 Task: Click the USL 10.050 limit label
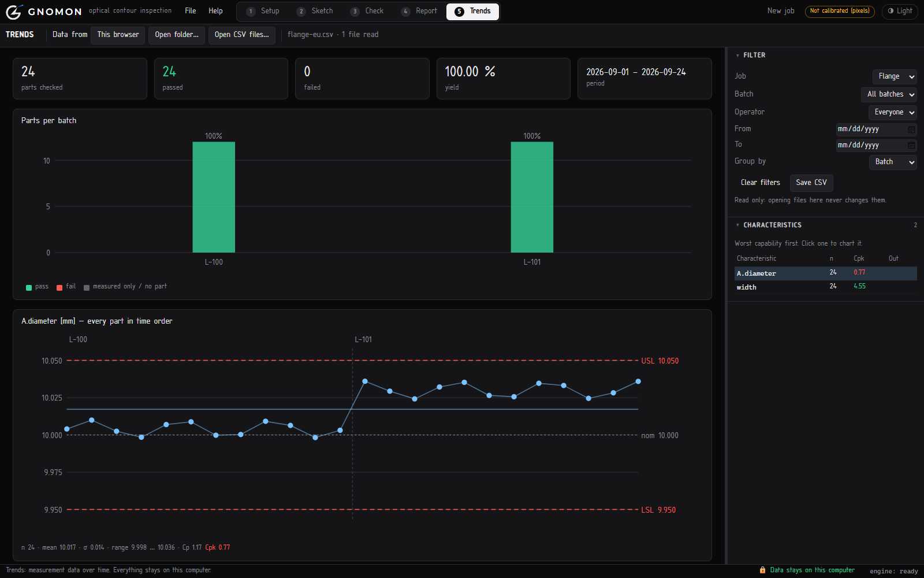click(x=660, y=361)
